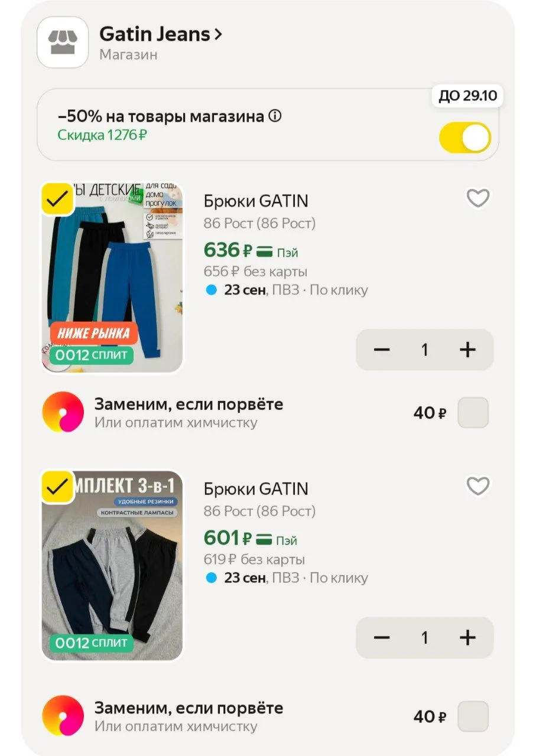
Task: Decrease quantity of the 601 ₽ trousers
Action: point(382,638)
